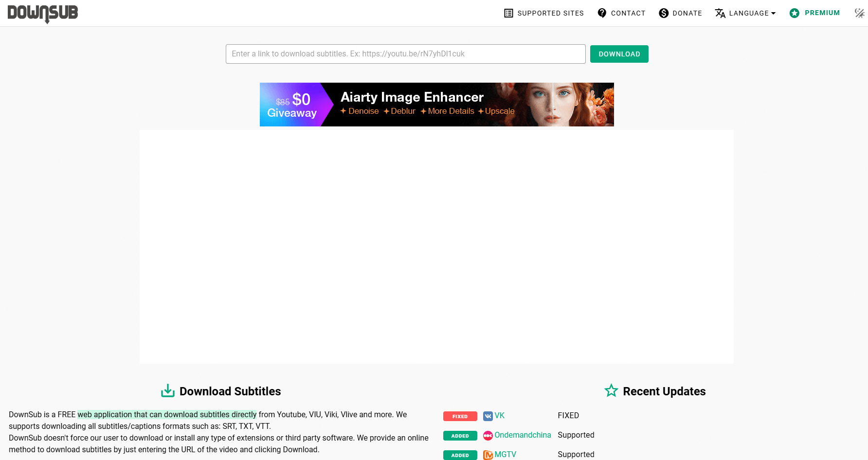Click the Premium star badge icon
The height and width of the screenshot is (460, 868).
point(795,13)
